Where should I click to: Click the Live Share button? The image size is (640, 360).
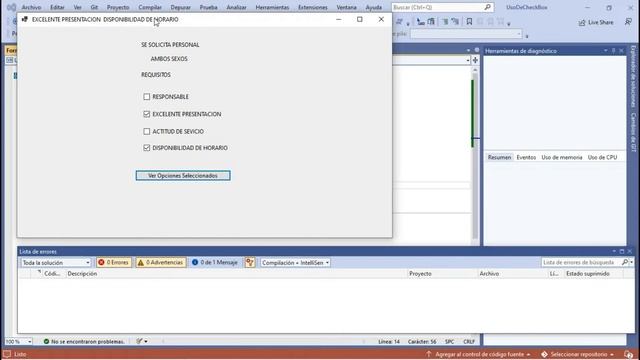click(596, 22)
